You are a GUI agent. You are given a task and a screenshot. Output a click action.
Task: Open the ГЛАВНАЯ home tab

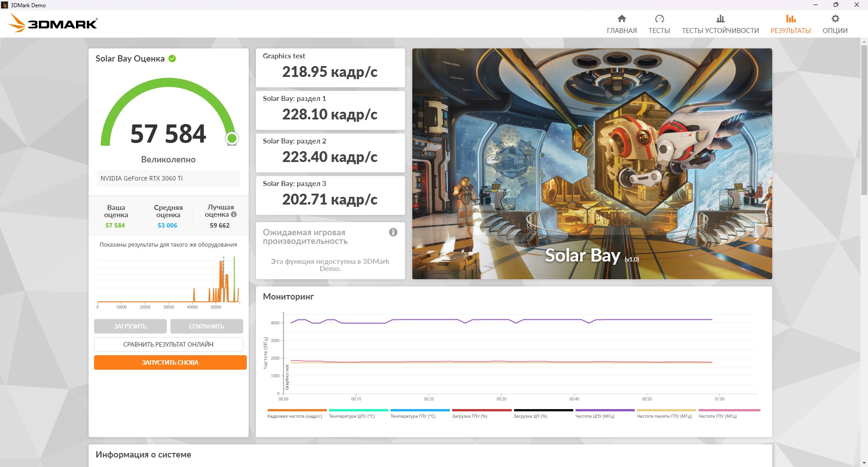[622, 24]
